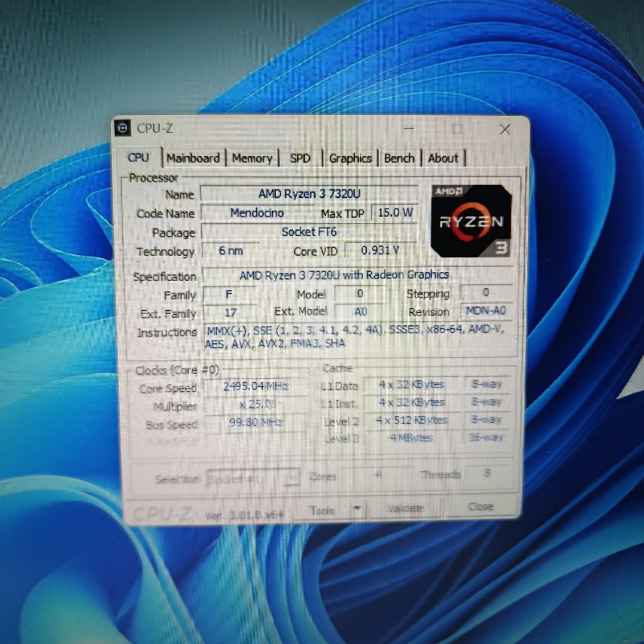
Task: Click the Level 2 value 4 x 512 KBytes
Action: [411, 420]
